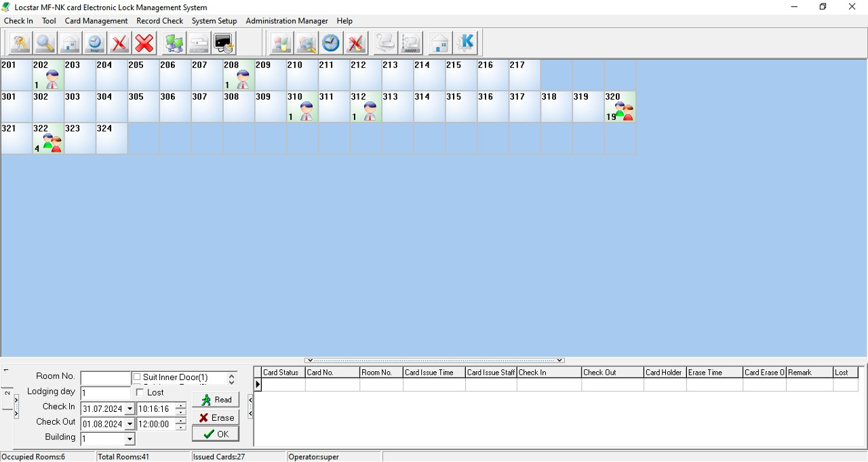Image resolution: width=868 pixels, height=462 pixels.
Task: Increase the Check In time with up spinner
Action: (180, 406)
